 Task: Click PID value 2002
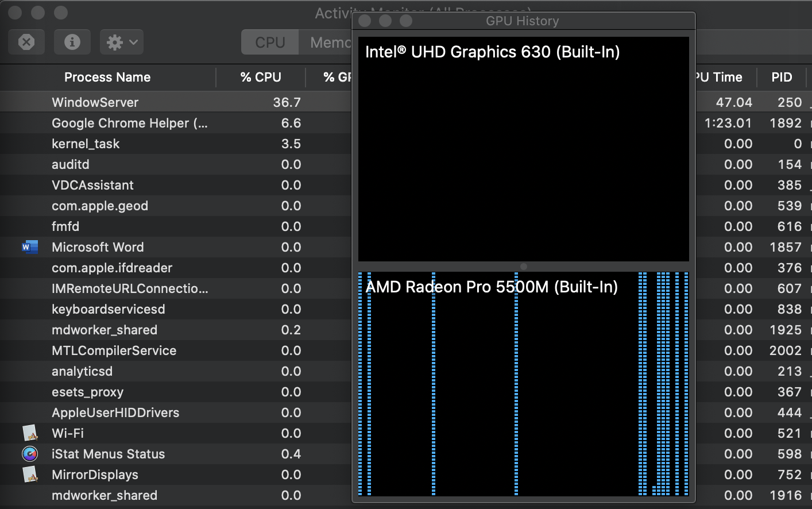pyautogui.click(x=786, y=350)
